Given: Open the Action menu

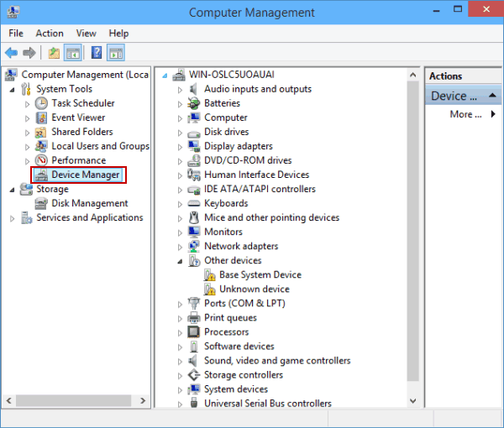Looking at the screenshot, I should pos(50,34).
